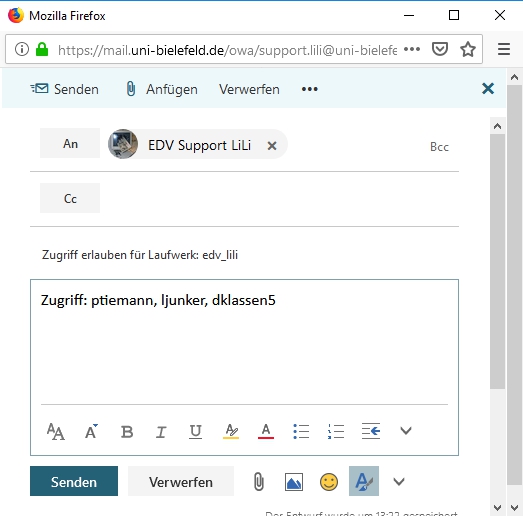523x516 pixels.
Task: Toggle italic text formatting
Action: point(161,432)
